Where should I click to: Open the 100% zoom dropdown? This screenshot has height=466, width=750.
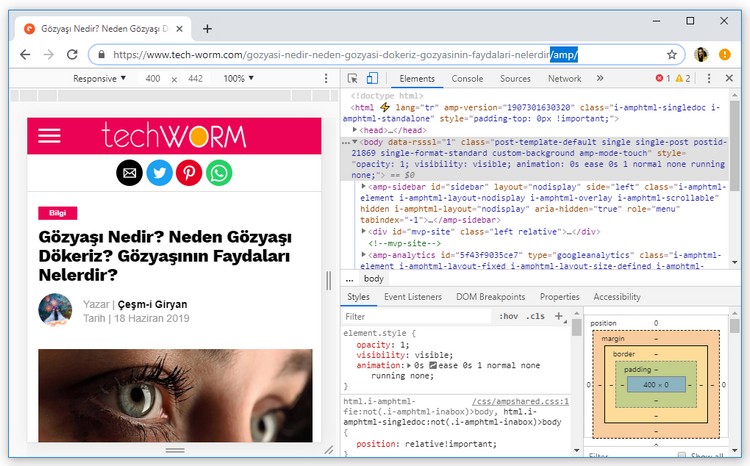pyautogui.click(x=238, y=78)
